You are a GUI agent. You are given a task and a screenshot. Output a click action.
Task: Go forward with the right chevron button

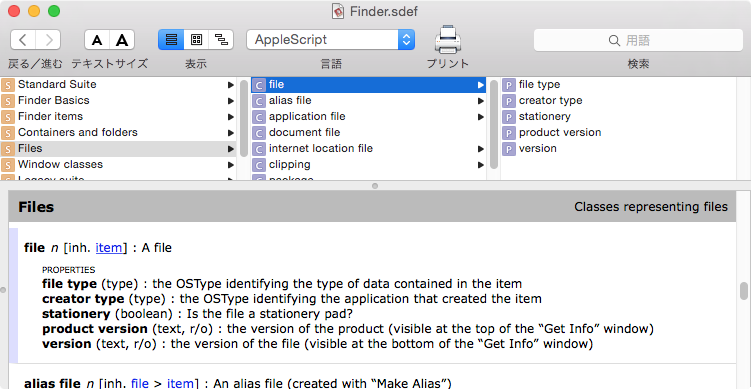click(48, 40)
